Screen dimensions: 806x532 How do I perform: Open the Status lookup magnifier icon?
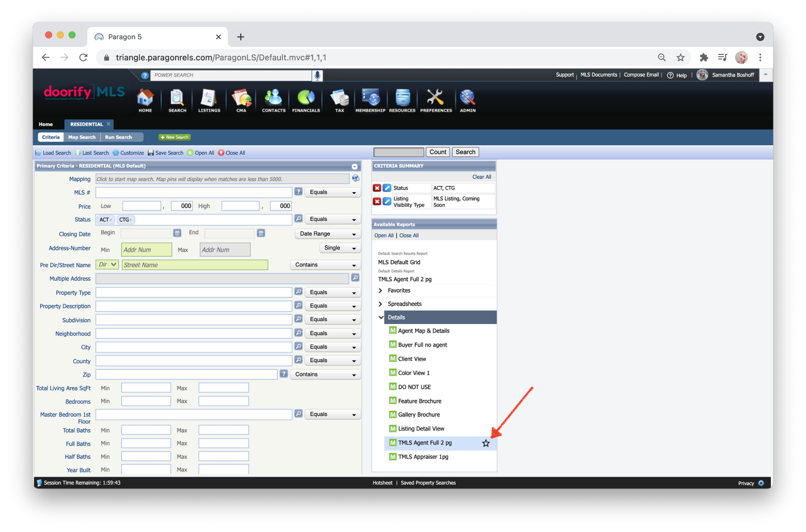coord(298,219)
